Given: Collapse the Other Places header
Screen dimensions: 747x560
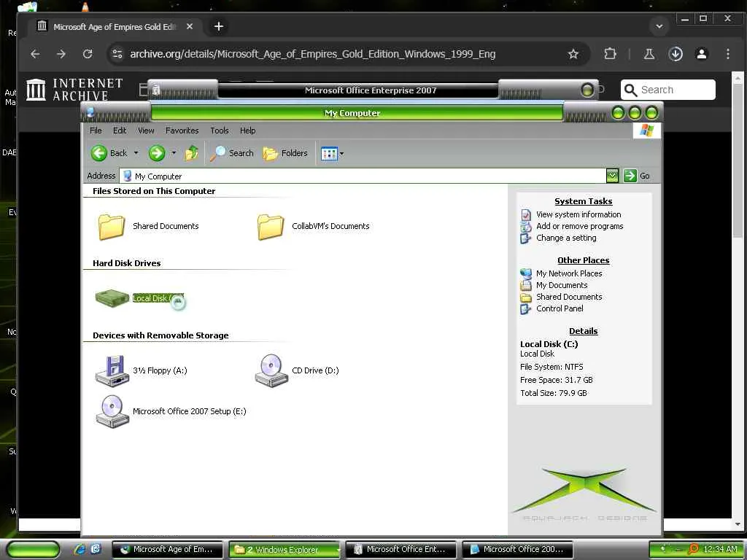Looking at the screenshot, I should [583, 260].
